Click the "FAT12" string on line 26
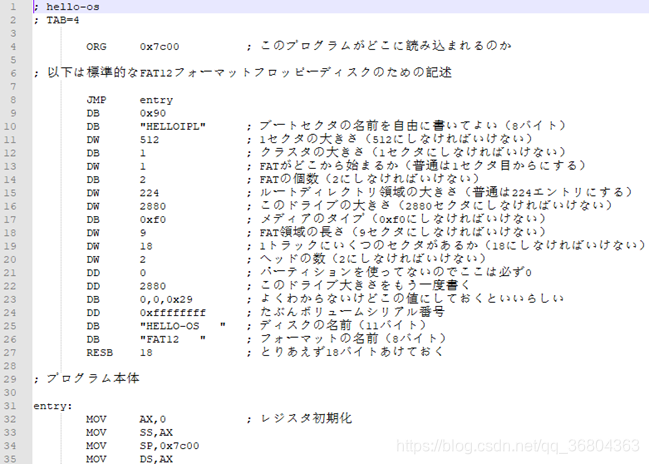Screen dimensions: 649x464 click(x=173, y=339)
